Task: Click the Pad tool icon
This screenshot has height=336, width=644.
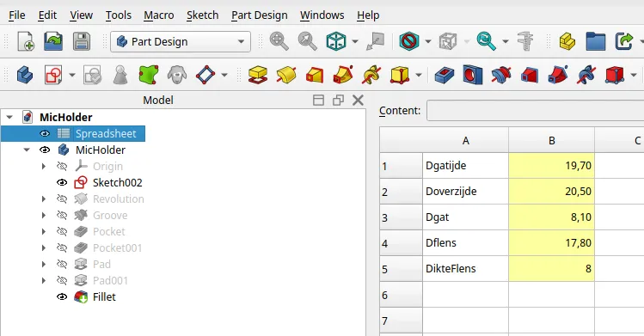Action: (x=258, y=75)
